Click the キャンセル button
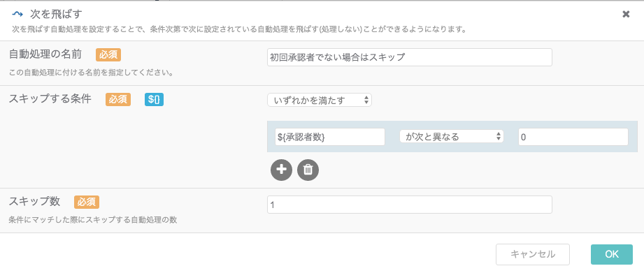Image resolution: width=644 pixels, height=273 pixels. pos(533,254)
